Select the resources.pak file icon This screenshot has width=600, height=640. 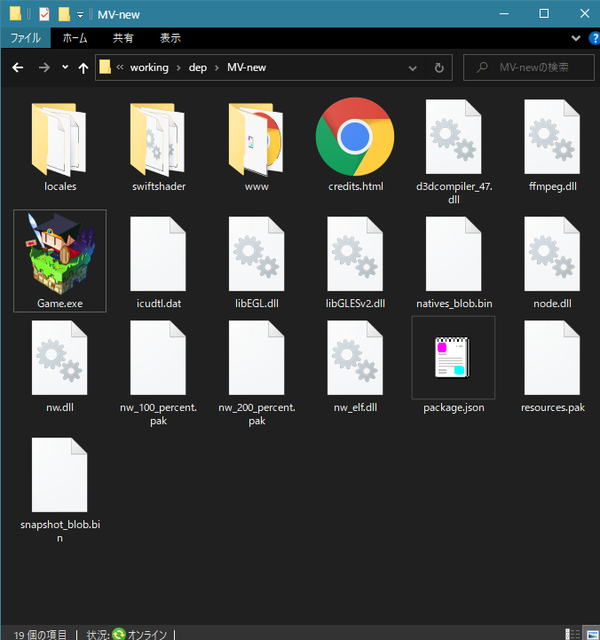[x=552, y=358]
